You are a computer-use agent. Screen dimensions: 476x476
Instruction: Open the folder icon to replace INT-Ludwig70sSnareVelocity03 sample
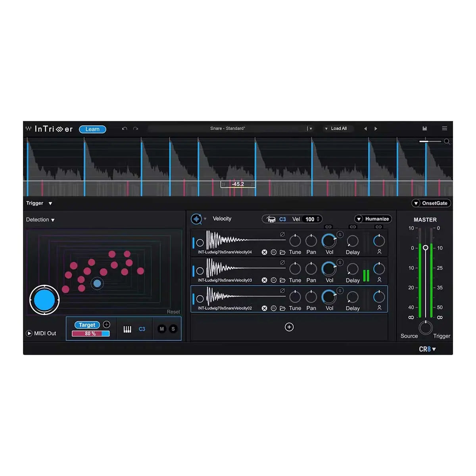283,280
